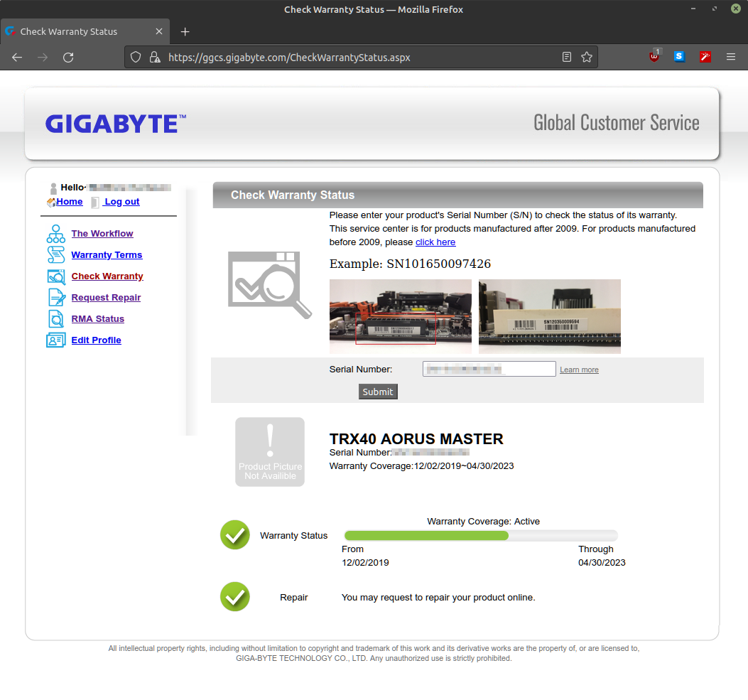
Task: Reload the page with the refresh icon
Action: (x=68, y=58)
